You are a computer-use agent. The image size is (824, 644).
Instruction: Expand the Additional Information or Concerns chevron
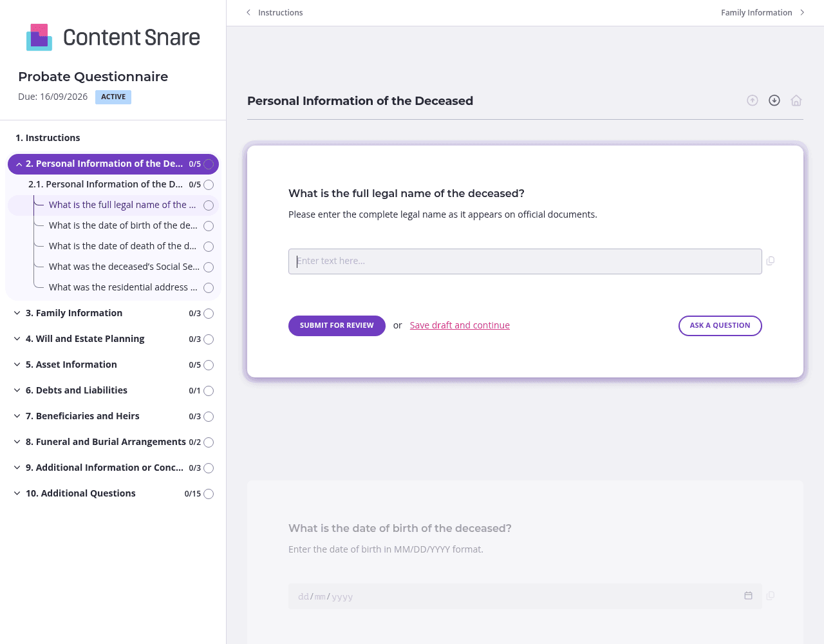[17, 468]
